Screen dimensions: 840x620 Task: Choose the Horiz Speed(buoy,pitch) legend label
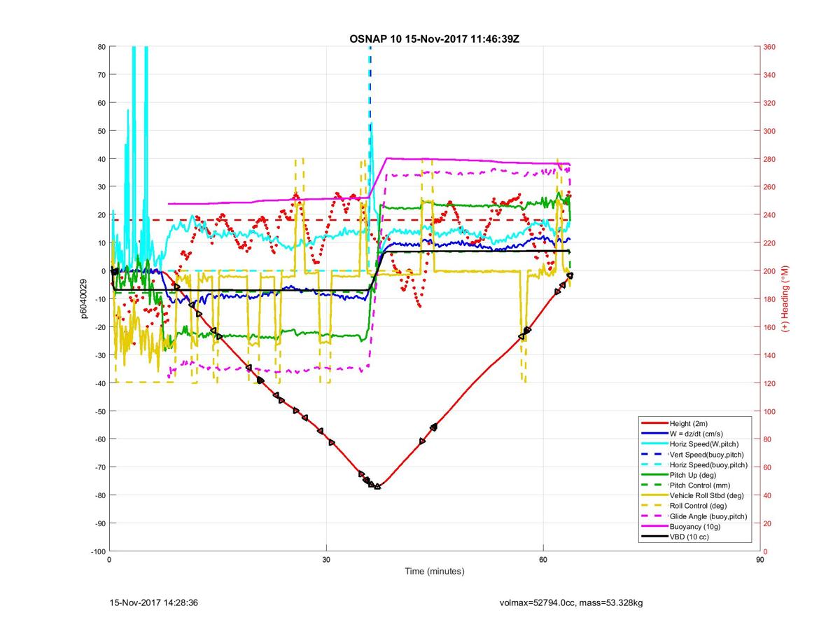coord(708,465)
